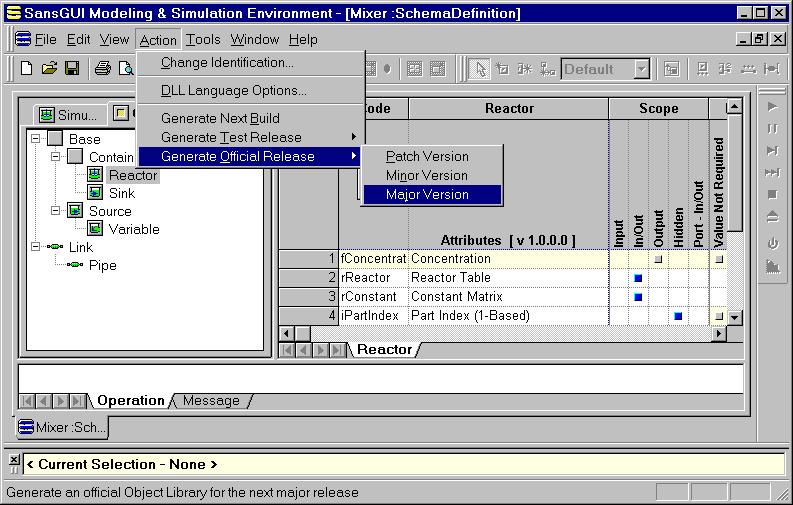Click the Open folder toolbar icon
793x505 pixels.
(x=49, y=69)
